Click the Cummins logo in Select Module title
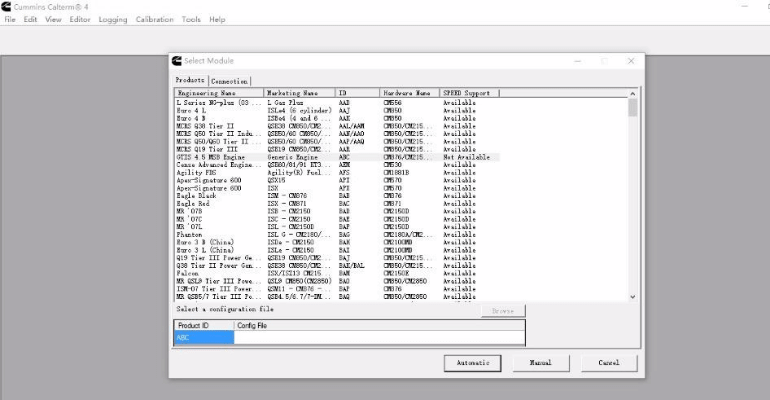 coord(177,61)
